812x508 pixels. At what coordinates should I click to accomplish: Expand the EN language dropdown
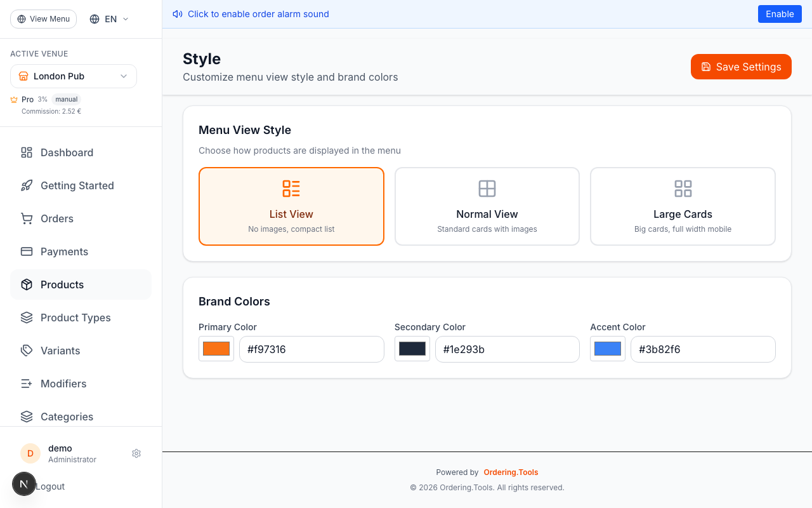108,18
